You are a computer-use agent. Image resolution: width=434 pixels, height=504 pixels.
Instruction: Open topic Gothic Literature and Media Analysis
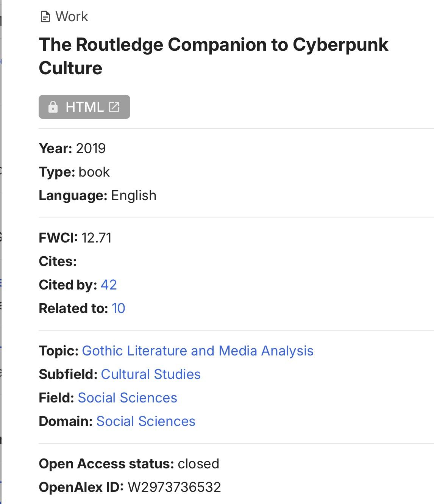[x=198, y=351]
